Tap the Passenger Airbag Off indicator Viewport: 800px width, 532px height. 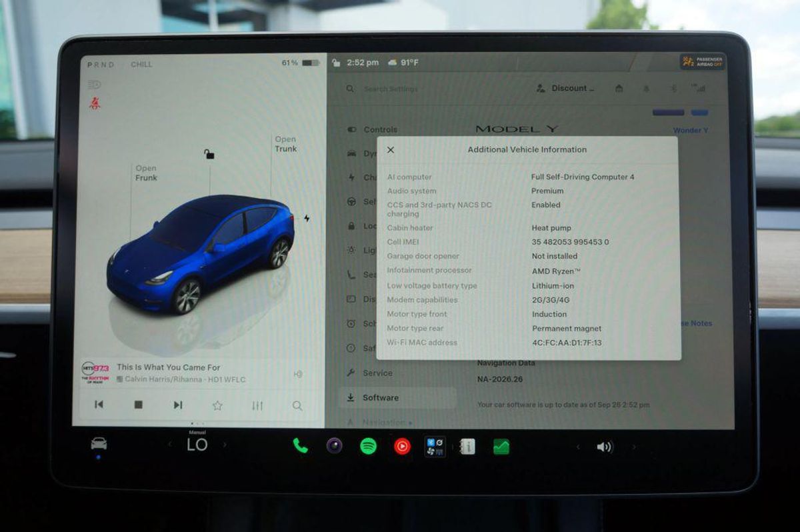click(x=703, y=62)
